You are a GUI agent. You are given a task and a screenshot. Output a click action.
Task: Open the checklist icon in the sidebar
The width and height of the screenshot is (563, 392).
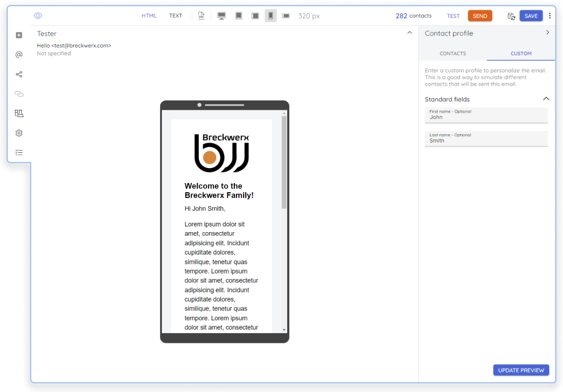tap(19, 153)
